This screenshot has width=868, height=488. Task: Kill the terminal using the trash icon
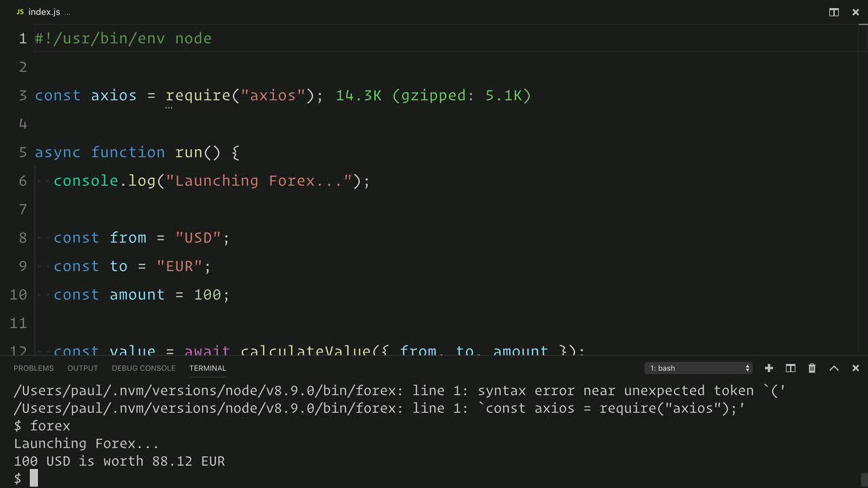812,368
